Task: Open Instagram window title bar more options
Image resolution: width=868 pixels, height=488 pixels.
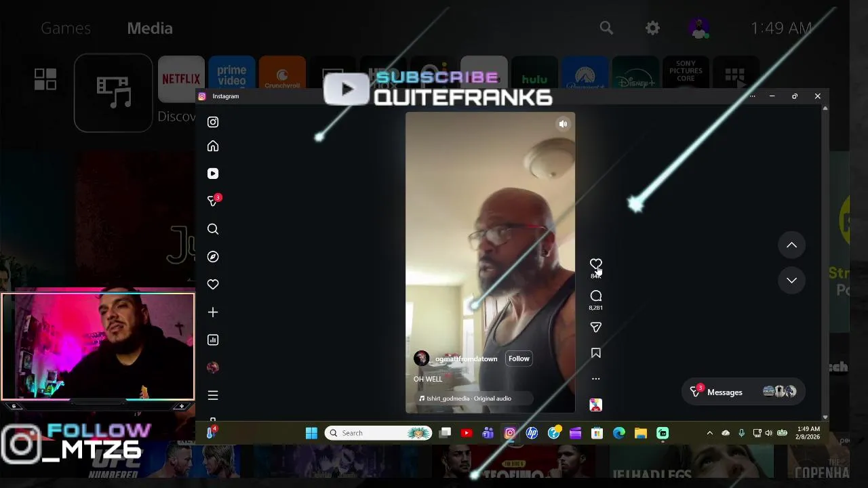Action: tap(752, 96)
